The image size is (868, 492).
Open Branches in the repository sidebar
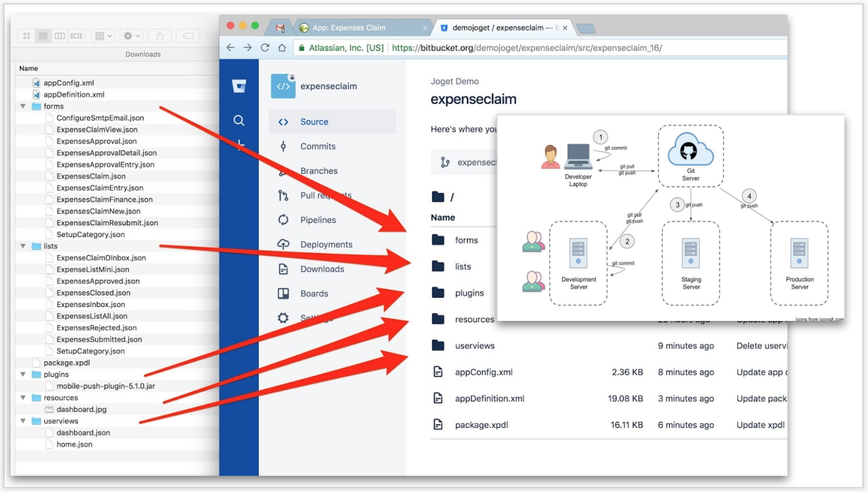[319, 171]
